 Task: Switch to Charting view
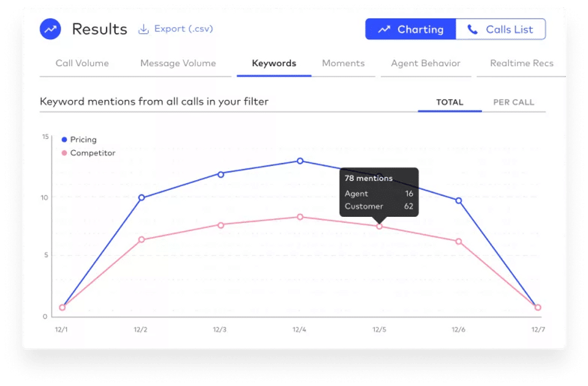tap(410, 29)
